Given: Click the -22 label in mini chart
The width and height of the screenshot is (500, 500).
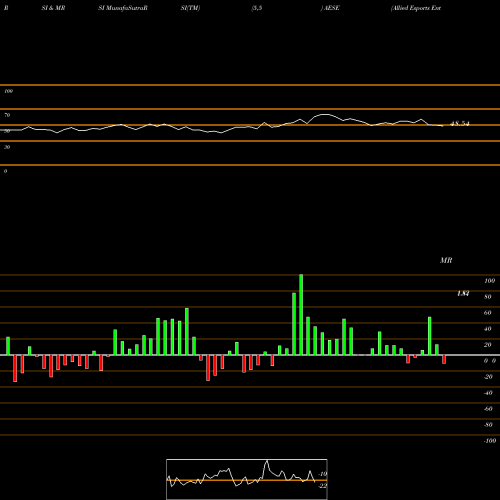Looking at the screenshot, I should coord(323,486).
